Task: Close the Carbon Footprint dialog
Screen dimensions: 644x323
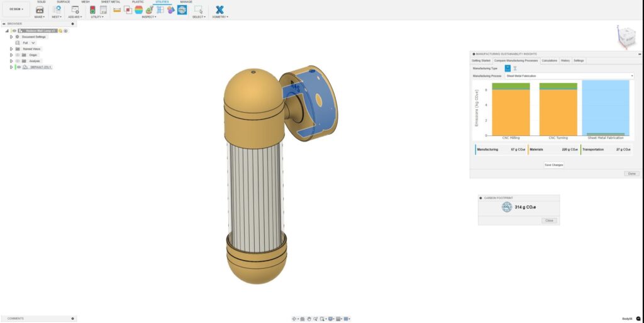Action: pyautogui.click(x=549, y=220)
